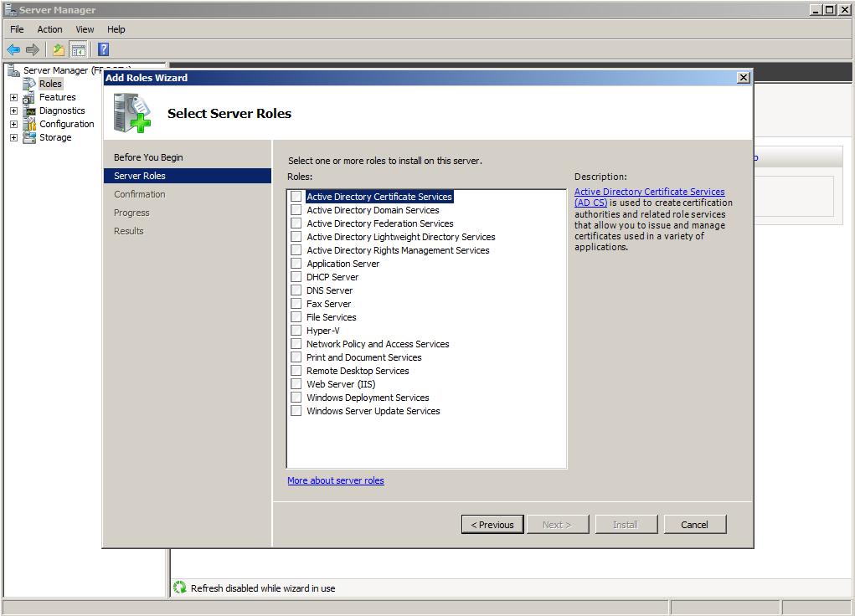
Task: Open the More about server roles link
Action: 336,480
